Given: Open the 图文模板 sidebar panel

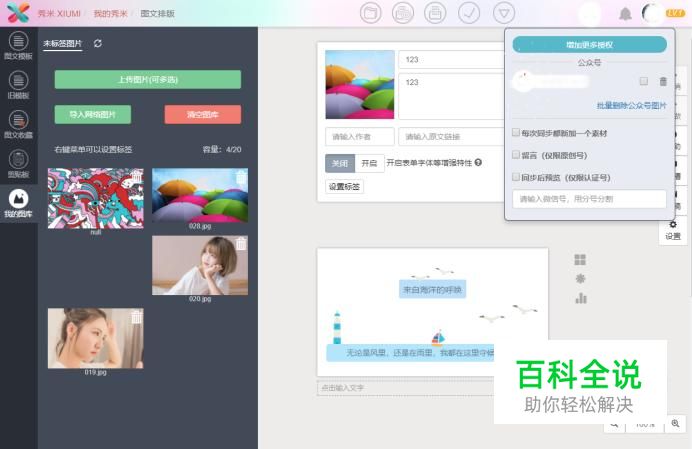Looking at the screenshot, I should point(18,46).
